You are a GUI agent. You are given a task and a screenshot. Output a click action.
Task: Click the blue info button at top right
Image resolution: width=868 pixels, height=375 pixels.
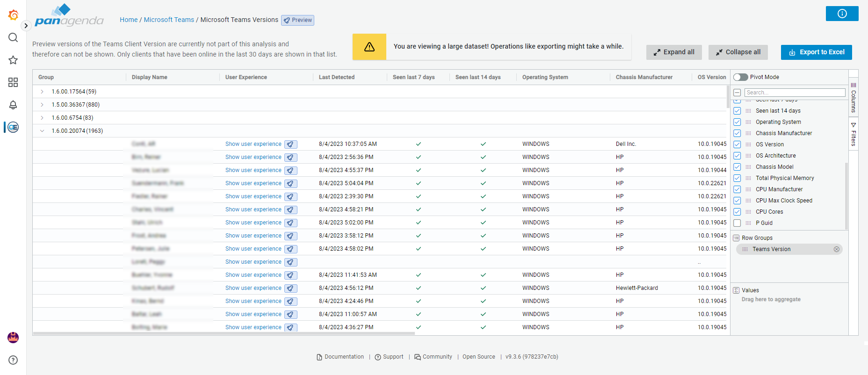pyautogui.click(x=842, y=14)
